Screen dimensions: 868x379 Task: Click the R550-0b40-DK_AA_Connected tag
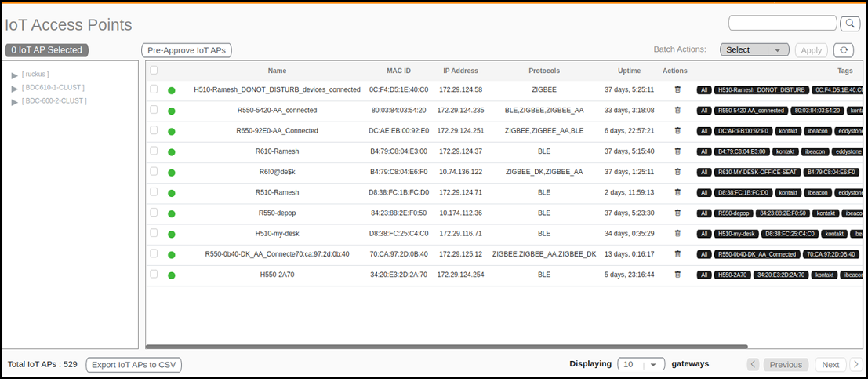point(757,254)
